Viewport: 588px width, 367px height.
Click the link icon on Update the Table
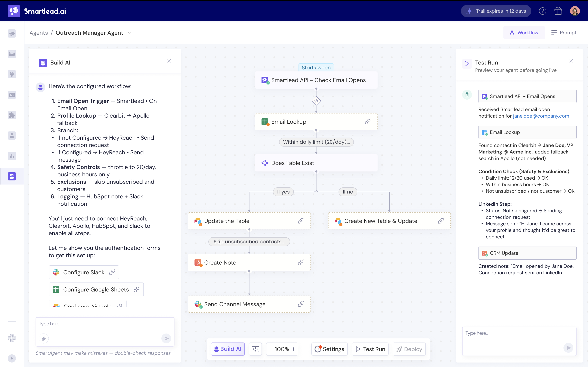[301, 221]
